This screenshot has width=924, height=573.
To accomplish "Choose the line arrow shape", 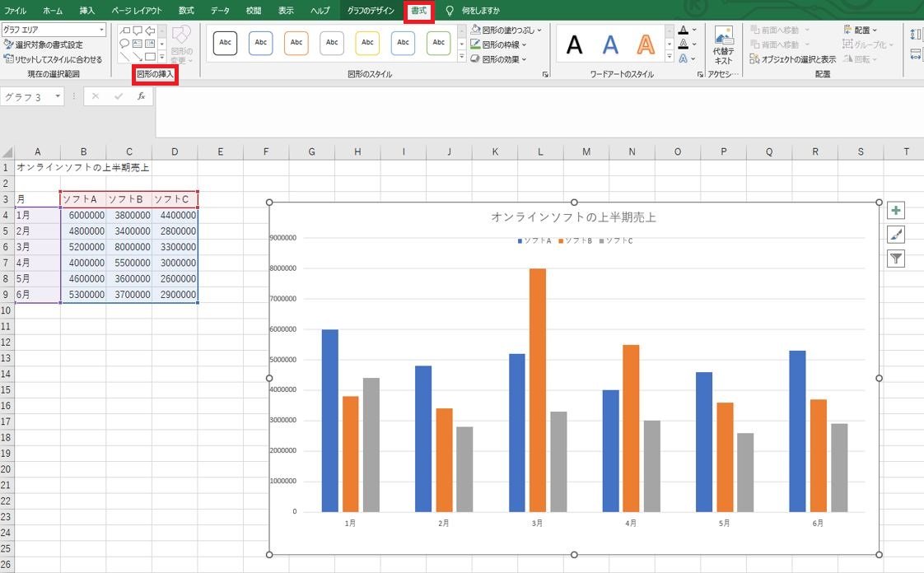I will [x=138, y=57].
